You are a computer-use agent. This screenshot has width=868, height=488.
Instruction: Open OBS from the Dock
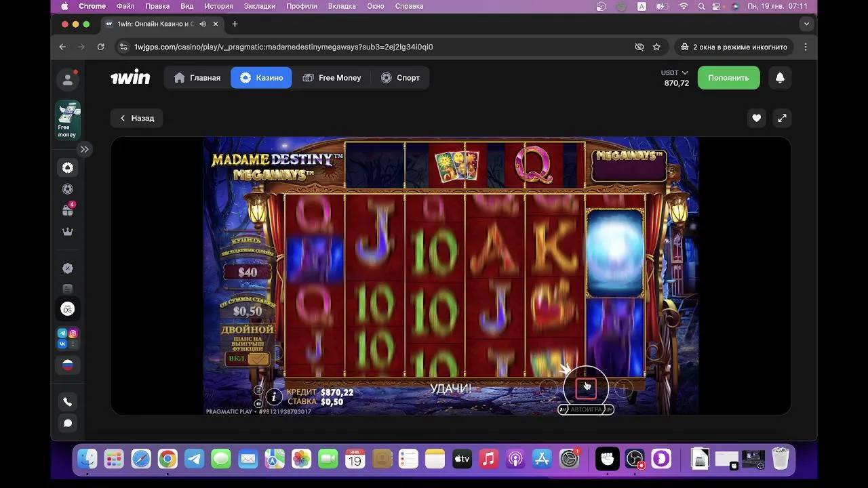(635, 459)
